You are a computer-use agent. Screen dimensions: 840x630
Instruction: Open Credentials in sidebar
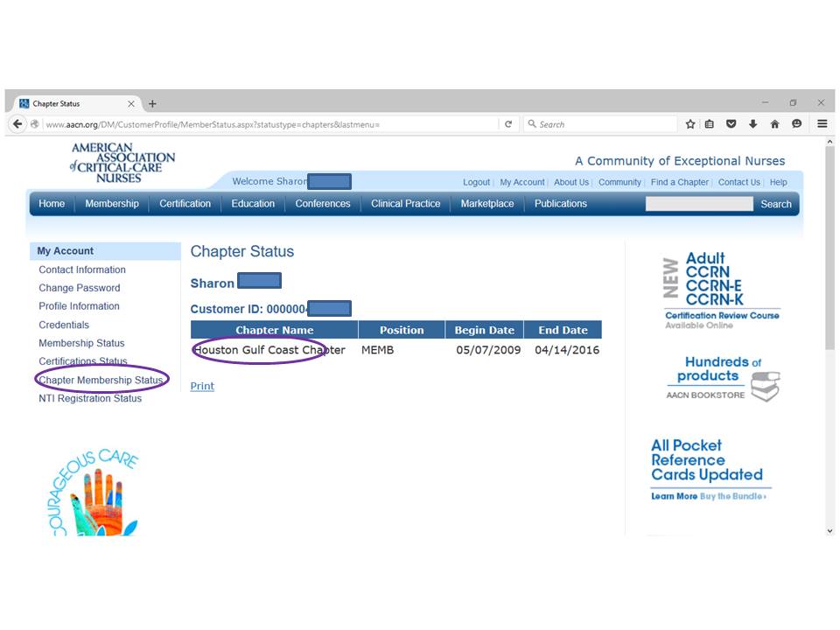tap(64, 325)
